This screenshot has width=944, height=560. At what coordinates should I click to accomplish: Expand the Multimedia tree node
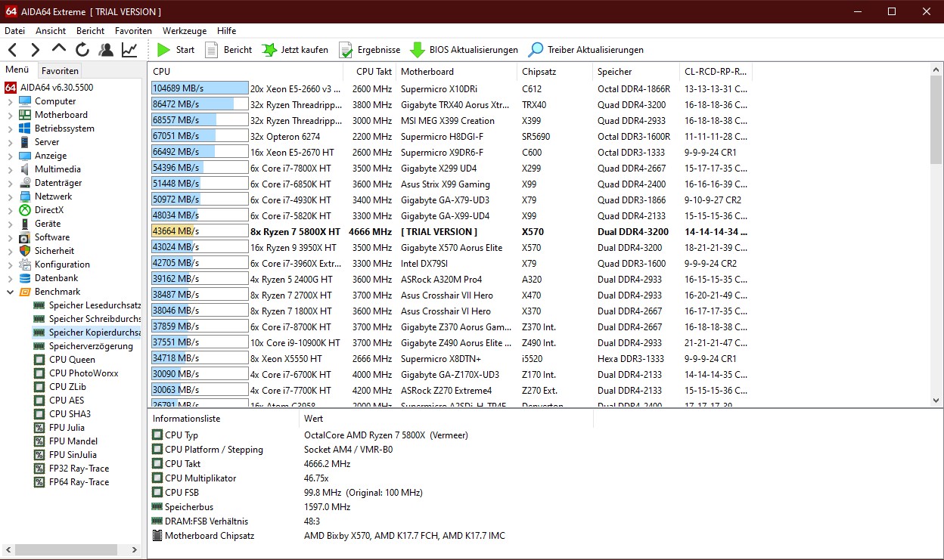point(10,169)
